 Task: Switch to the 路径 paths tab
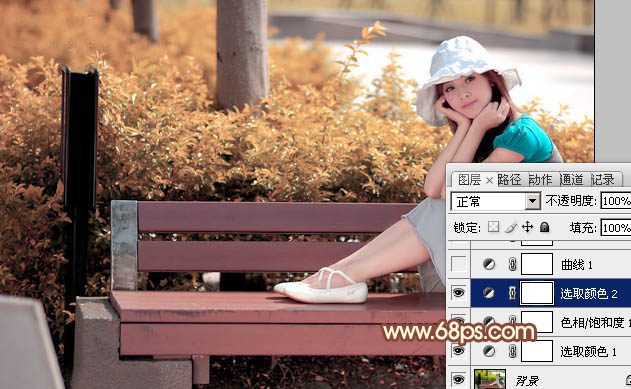(509, 179)
